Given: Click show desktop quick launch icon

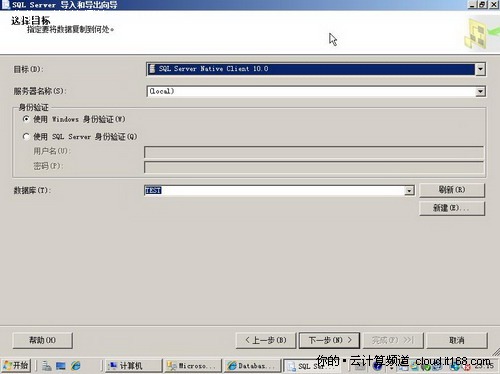Looking at the screenshot, I should tap(61, 366).
